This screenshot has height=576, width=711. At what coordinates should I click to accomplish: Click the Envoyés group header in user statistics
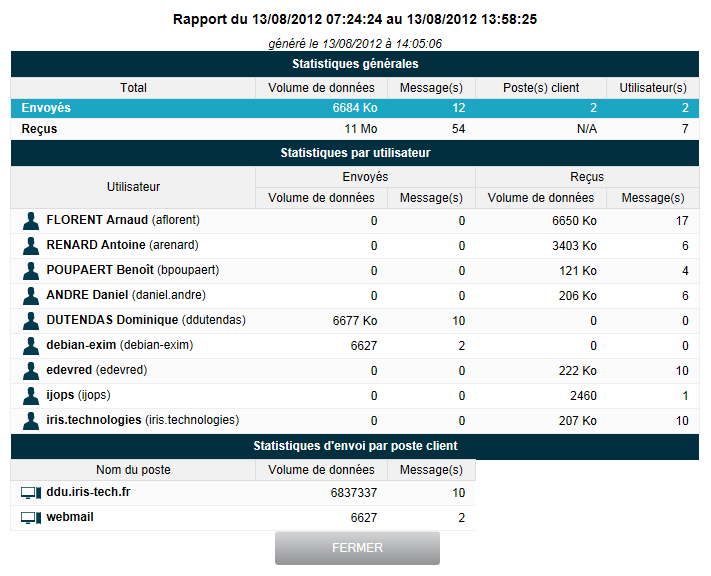click(365, 177)
